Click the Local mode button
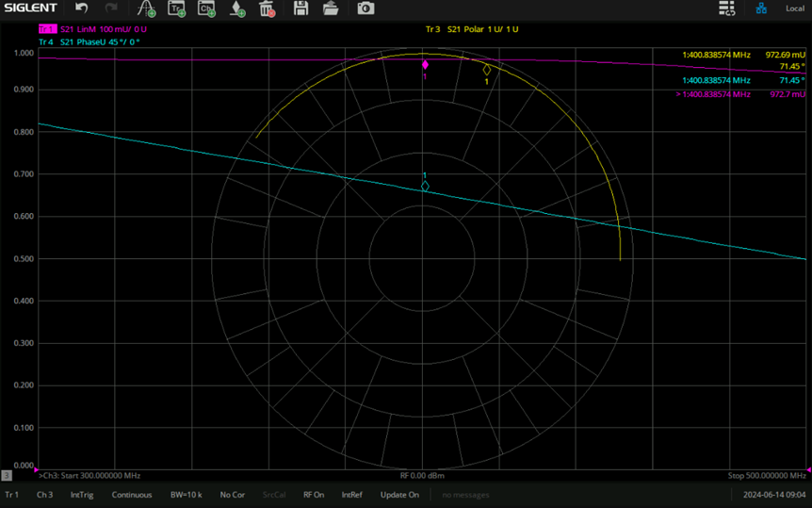812x508 pixels. click(x=794, y=8)
